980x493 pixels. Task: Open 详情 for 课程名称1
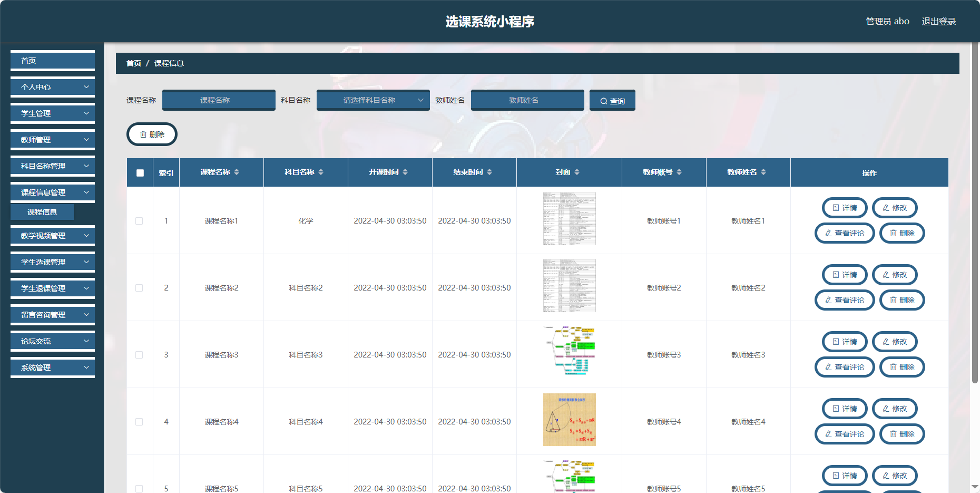point(845,208)
